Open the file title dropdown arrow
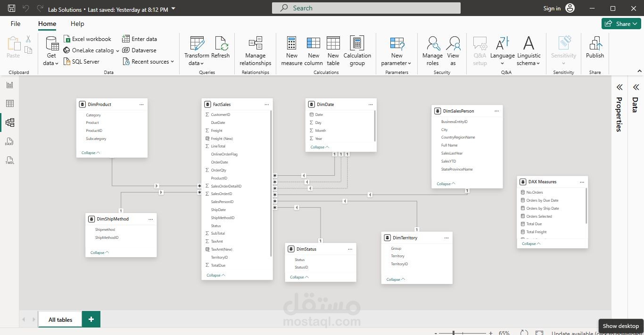 pyautogui.click(x=173, y=8)
